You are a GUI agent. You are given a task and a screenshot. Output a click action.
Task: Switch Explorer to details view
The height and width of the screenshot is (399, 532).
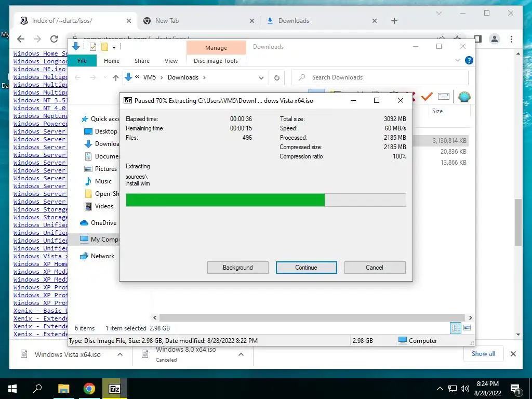[x=456, y=328]
